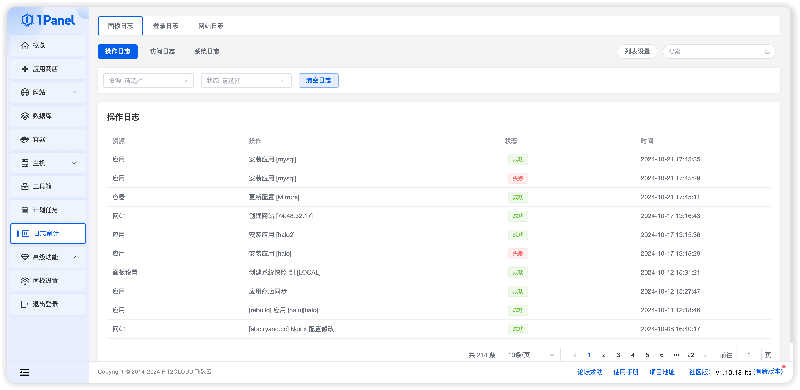The image size is (800, 390).
Task: Go to page 3 in pagination
Action: point(618,355)
